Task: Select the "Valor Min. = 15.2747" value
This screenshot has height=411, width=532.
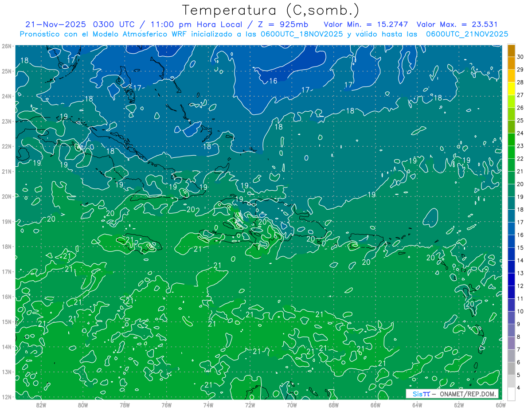Action: pyautogui.click(x=366, y=24)
